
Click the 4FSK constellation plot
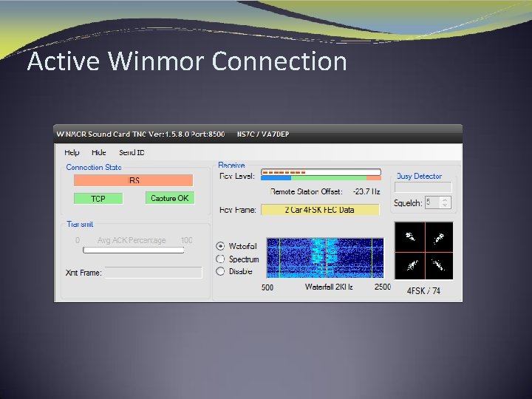point(424,250)
